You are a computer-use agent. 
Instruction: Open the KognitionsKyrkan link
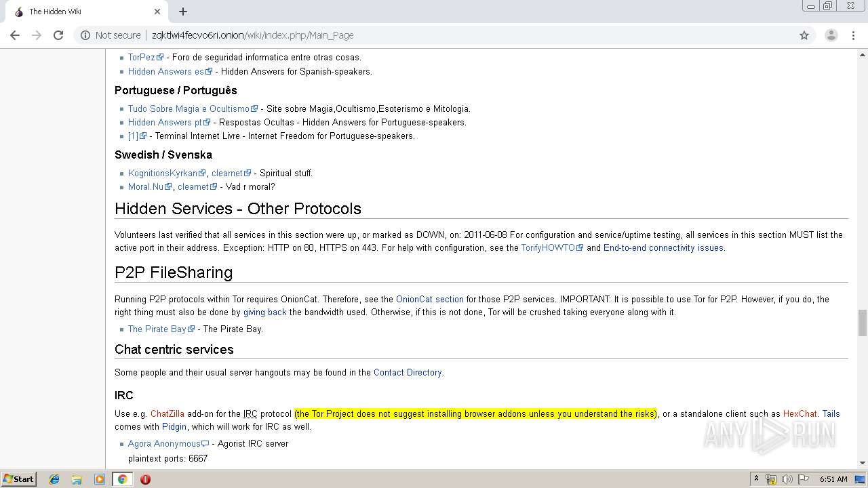pyautogui.click(x=162, y=173)
